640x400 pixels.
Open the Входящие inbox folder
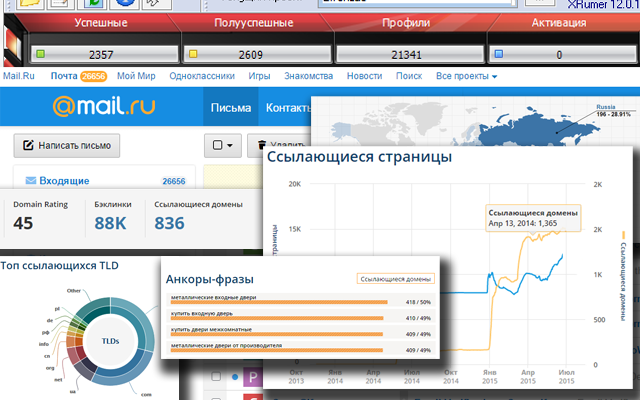(64, 181)
